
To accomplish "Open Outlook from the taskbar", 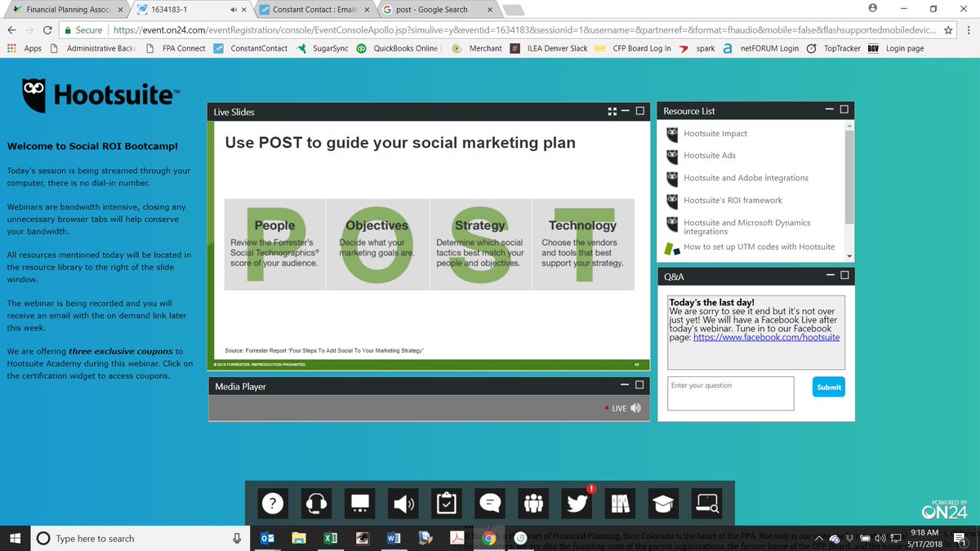I will click(267, 538).
